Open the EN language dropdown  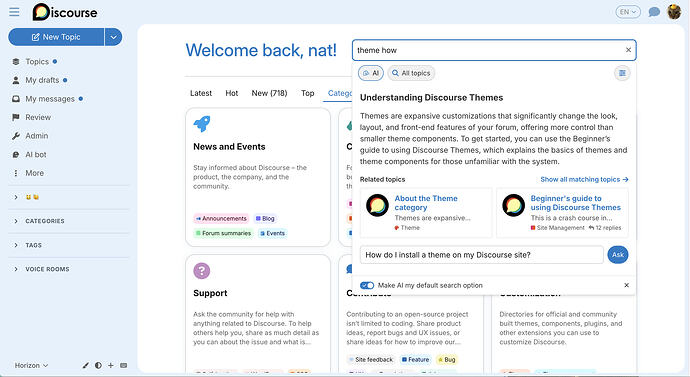coord(628,12)
